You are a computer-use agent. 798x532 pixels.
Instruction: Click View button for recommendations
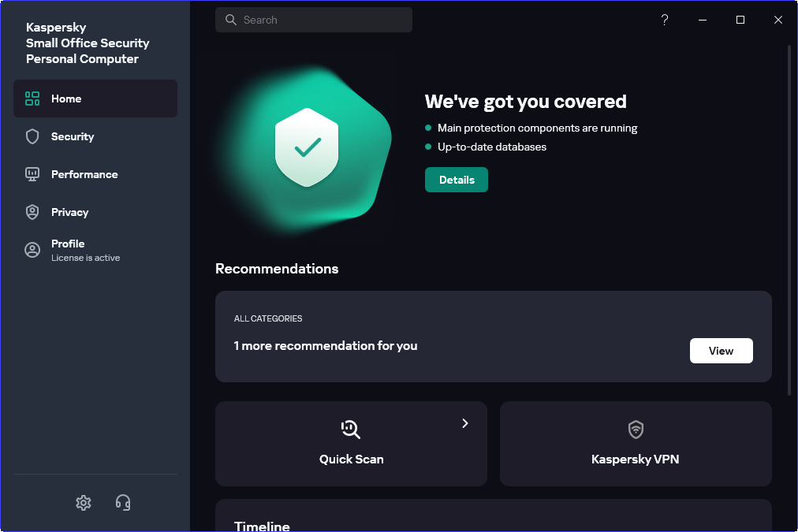[721, 351]
